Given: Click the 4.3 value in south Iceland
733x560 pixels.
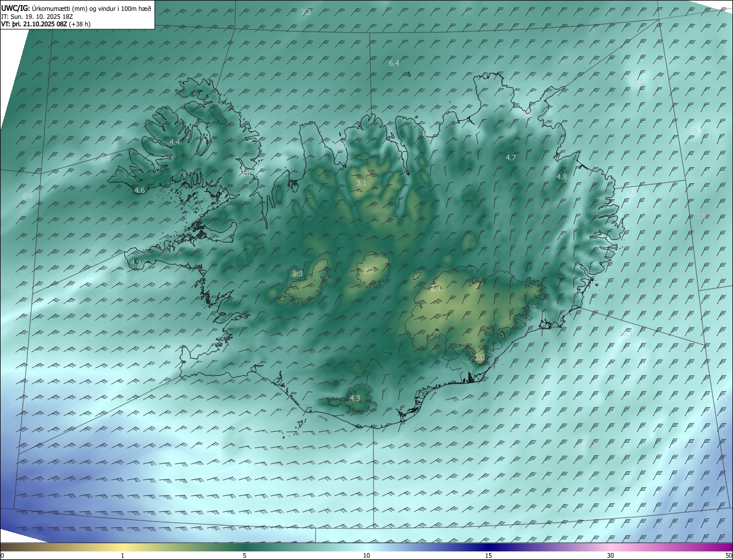Looking at the screenshot, I should click(355, 398).
